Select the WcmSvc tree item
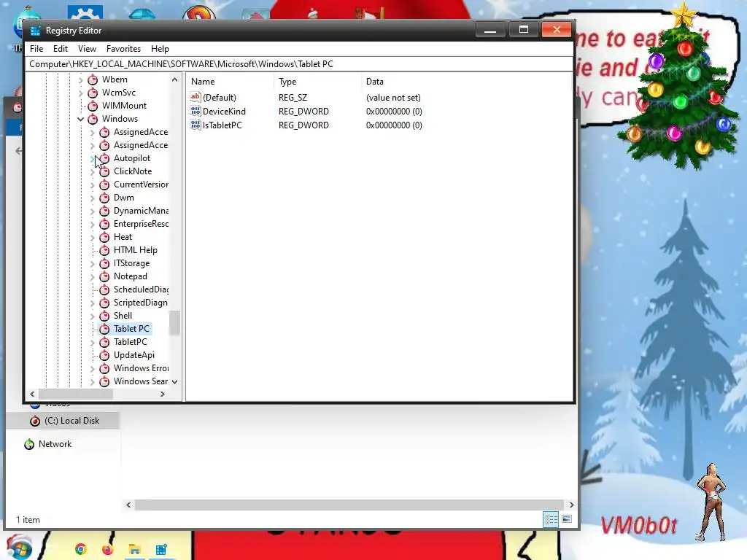This screenshot has height=560, width=747. tap(119, 93)
